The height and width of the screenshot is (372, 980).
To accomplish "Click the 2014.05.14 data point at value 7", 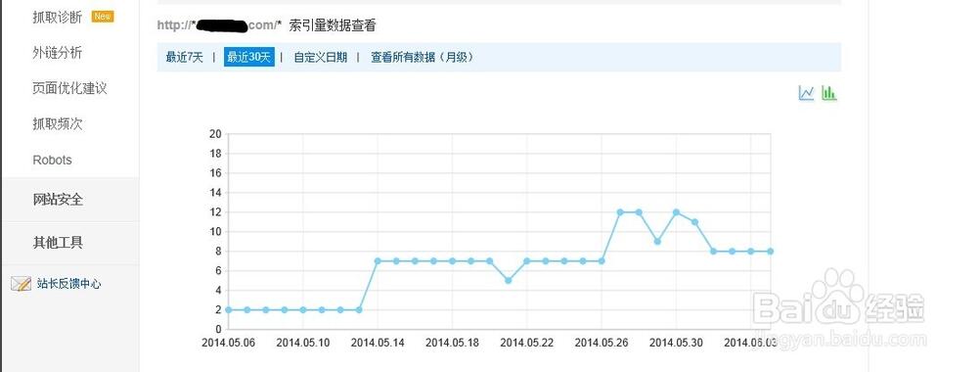I will tap(378, 260).
